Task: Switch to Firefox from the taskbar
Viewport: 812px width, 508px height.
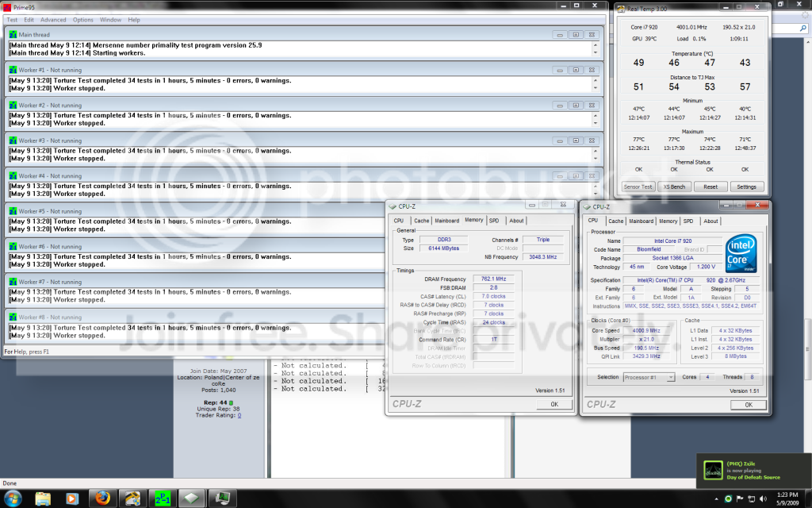Action: (x=102, y=498)
